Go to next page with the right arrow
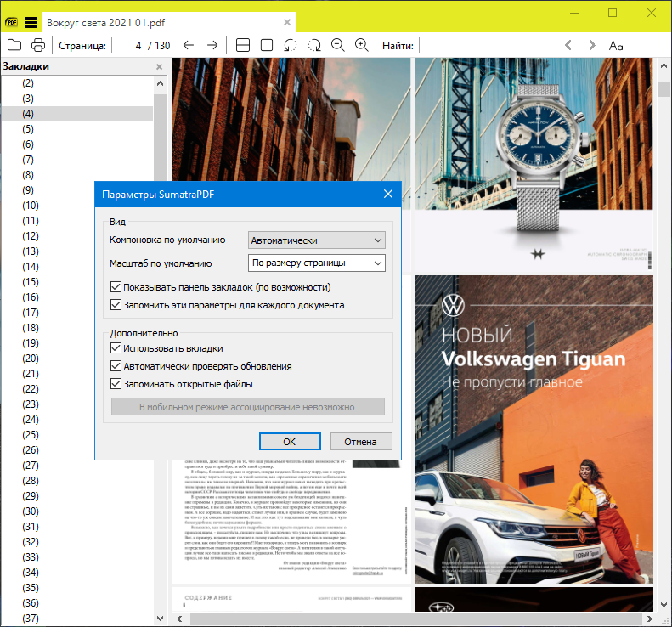The width and height of the screenshot is (672, 627). 212,45
